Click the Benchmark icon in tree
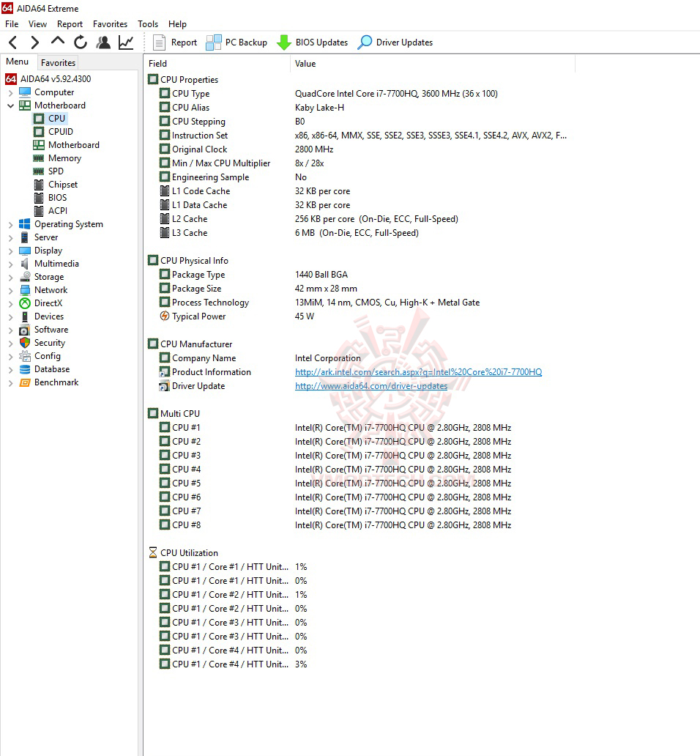The image size is (700, 756). coord(25,382)
